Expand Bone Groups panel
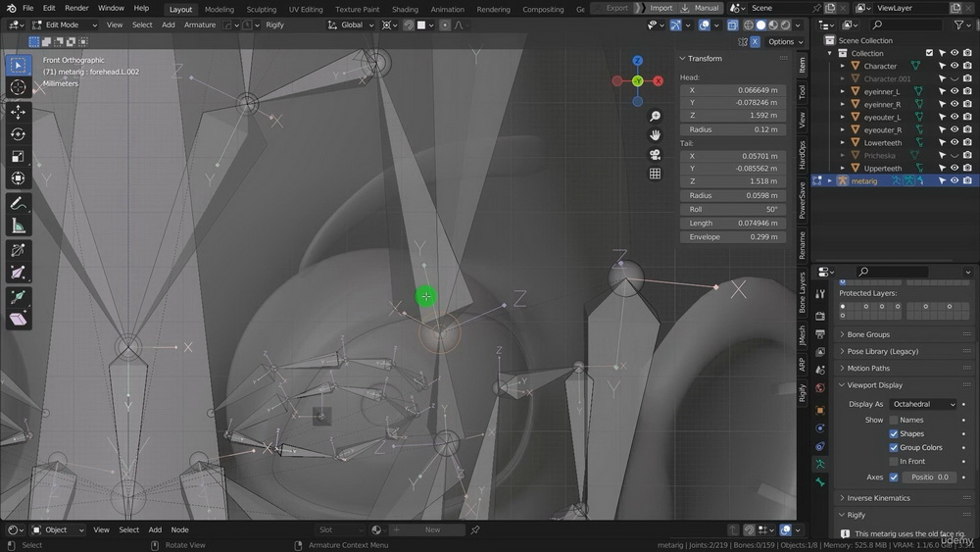 868,334
